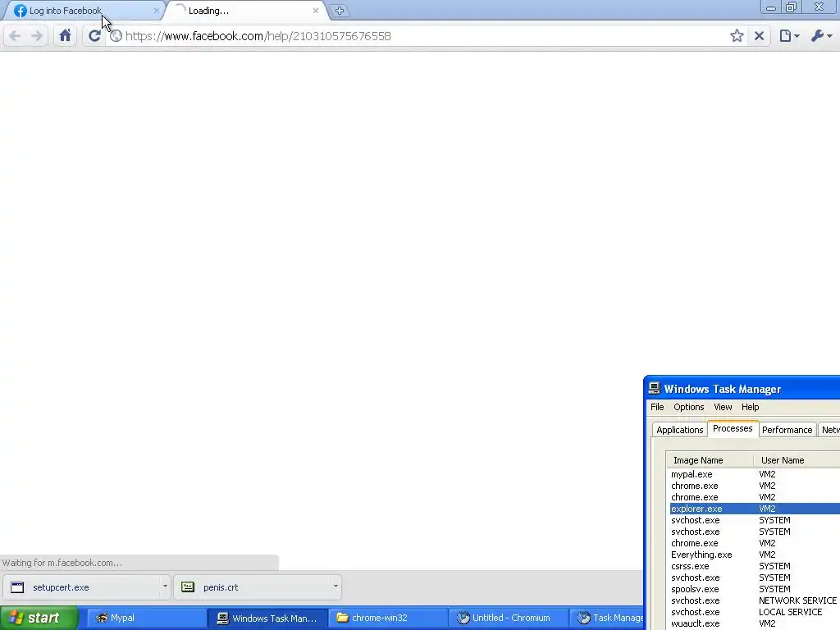Expand setupcert.exe download options arrow
Image resolution: width=840 pixels, height=630 pixels.
point(165,586)
